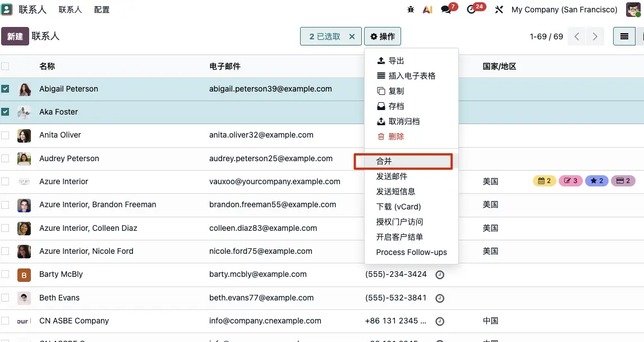Open the developer tools icon near company name

tap(499, 10)
